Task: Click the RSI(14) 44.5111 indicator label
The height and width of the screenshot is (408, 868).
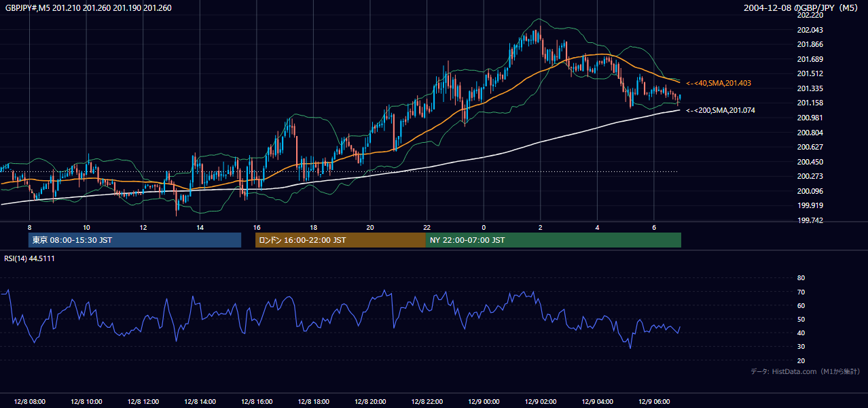Action: pyautogui.click(x=30, y=258)
